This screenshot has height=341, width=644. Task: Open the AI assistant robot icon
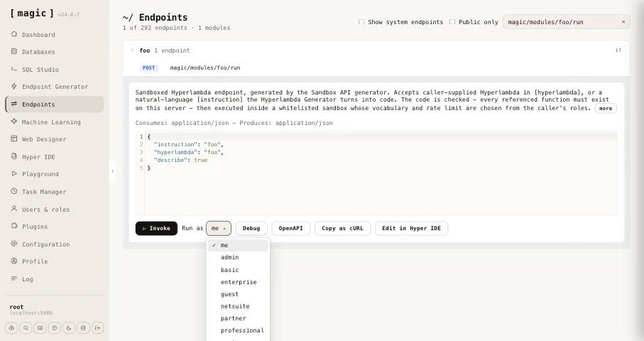[x=11, y=328]
